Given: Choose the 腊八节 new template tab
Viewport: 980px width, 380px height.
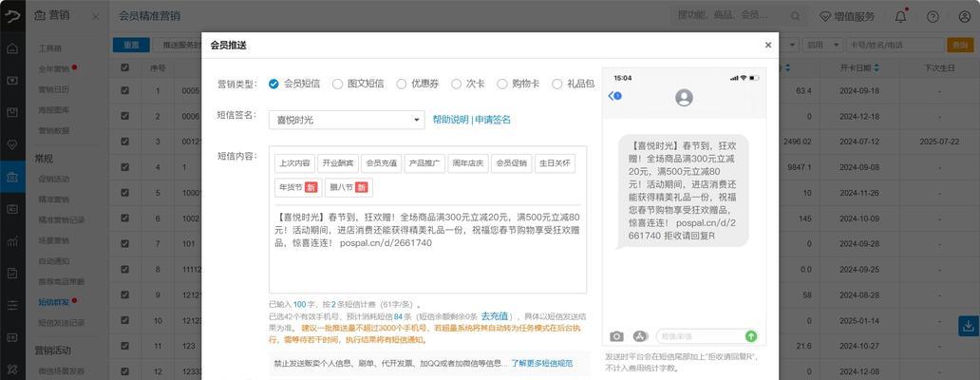Looking at the screenshot, I should coord(349,187).
